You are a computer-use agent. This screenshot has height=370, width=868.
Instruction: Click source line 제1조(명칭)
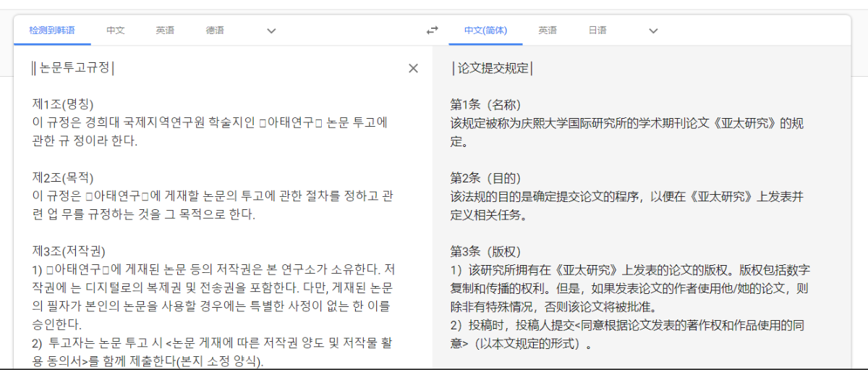(x=63, y=104)
